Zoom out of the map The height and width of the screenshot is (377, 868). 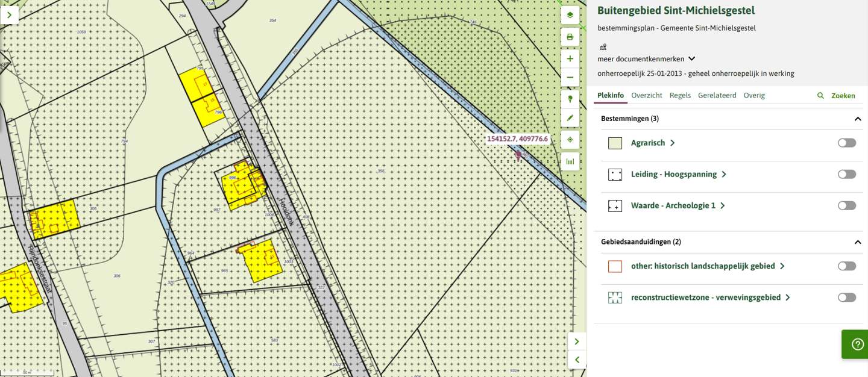(x=570, y=77)
